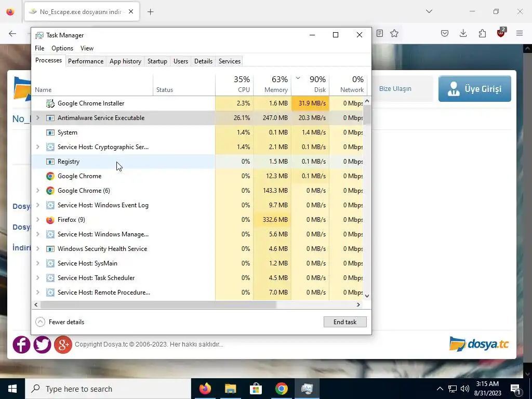The image size is (532, 399).
Task: Sort processes by Memory column header
Action: [272, 84]
